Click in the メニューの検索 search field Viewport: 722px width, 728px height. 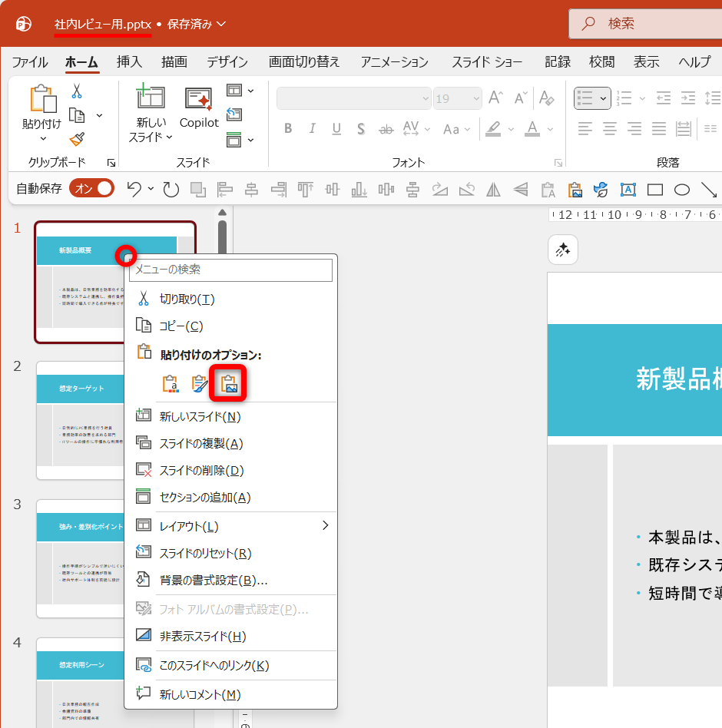coord(230,270)
